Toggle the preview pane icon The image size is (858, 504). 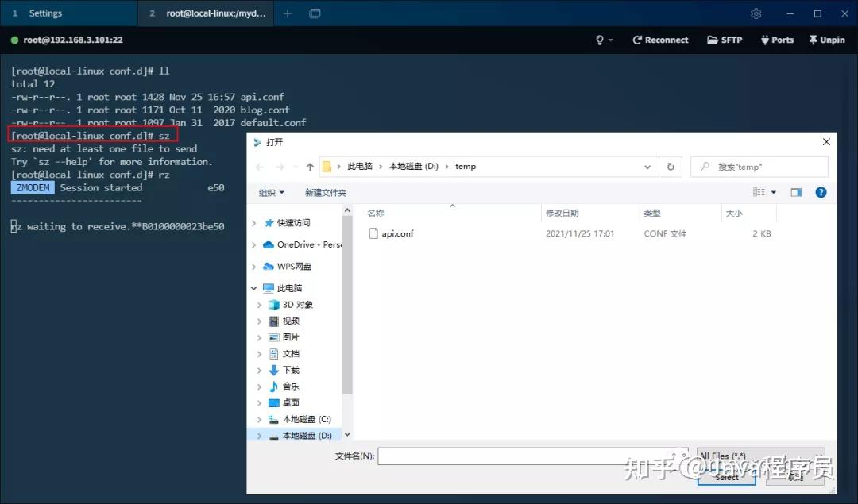coord(797,191)
